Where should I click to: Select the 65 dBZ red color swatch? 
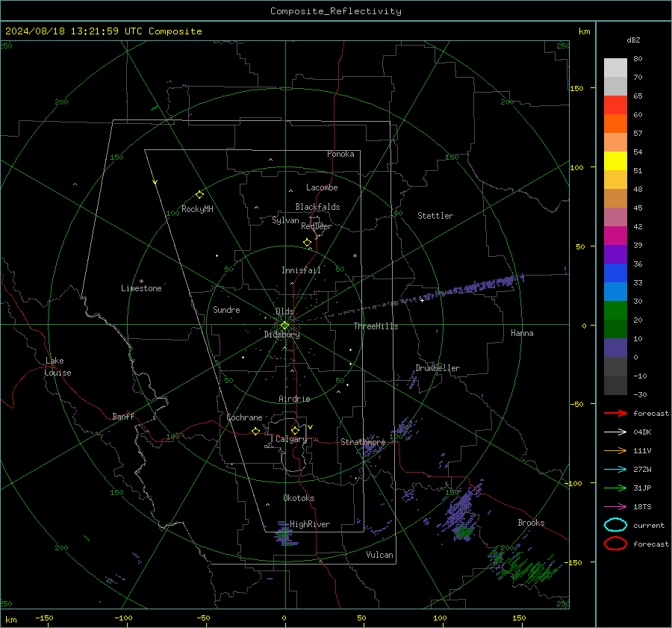coord(615,105)
